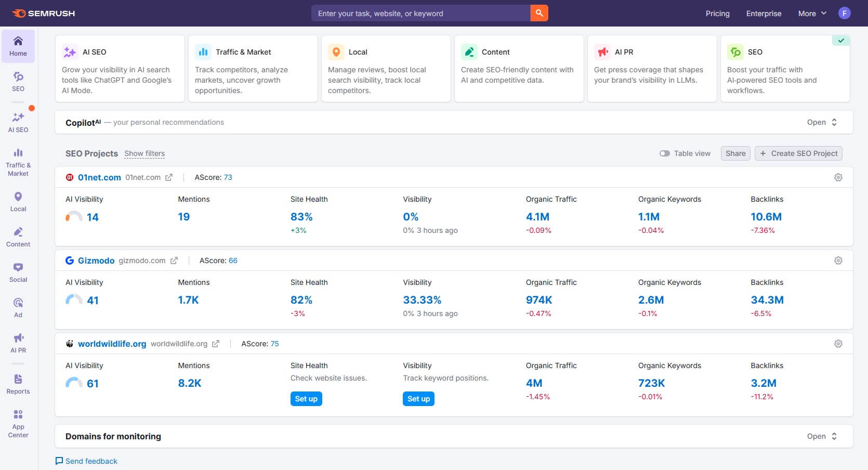Screen dimensions: 868x470
Task: Open Traffic & Market from the sidebar
Action: [18, 161]
